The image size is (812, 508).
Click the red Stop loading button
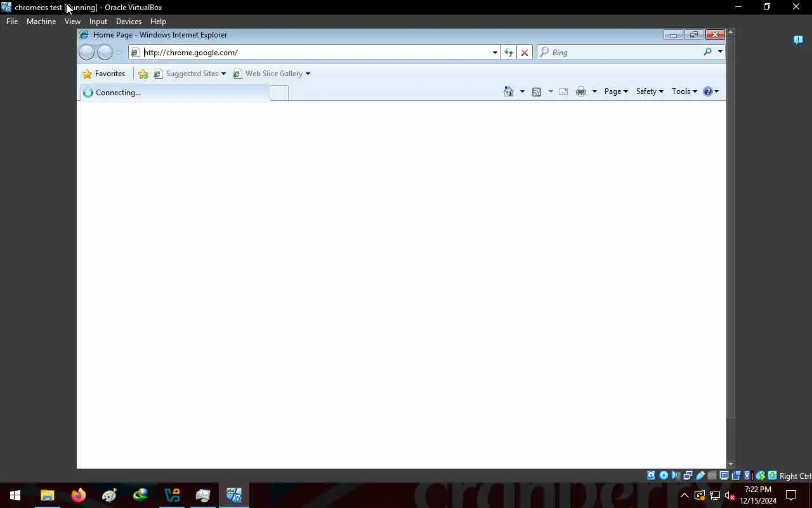(525, 53)
